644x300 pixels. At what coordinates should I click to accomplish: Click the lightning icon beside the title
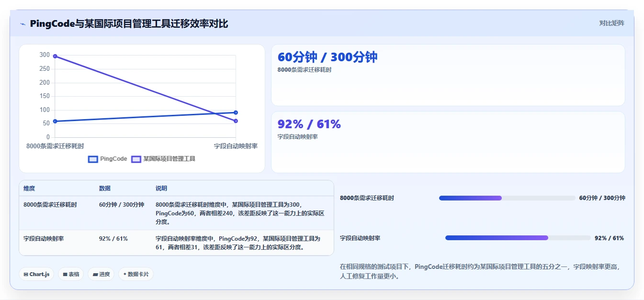click(23, 24)
